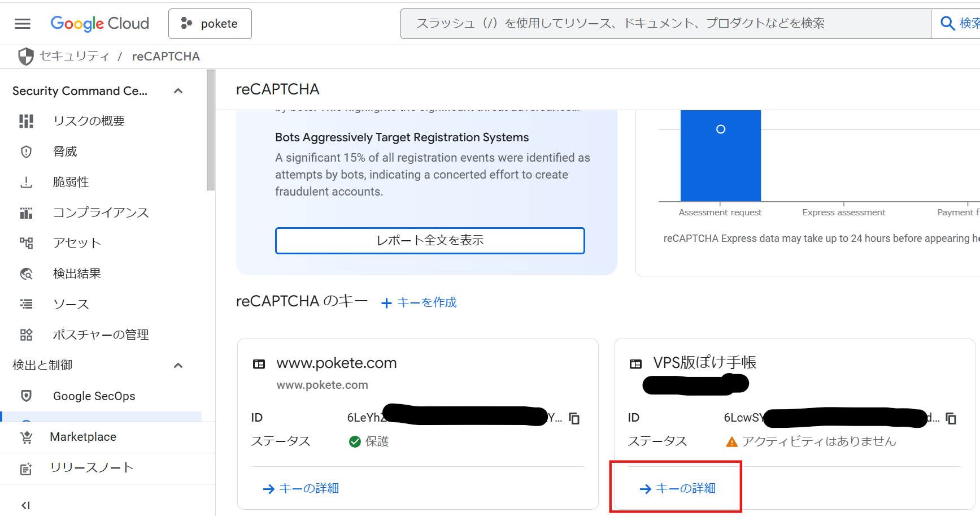980x516 pixels.
Task: Collapse the Security Command Center section
Action: click(x=178, y=91)
